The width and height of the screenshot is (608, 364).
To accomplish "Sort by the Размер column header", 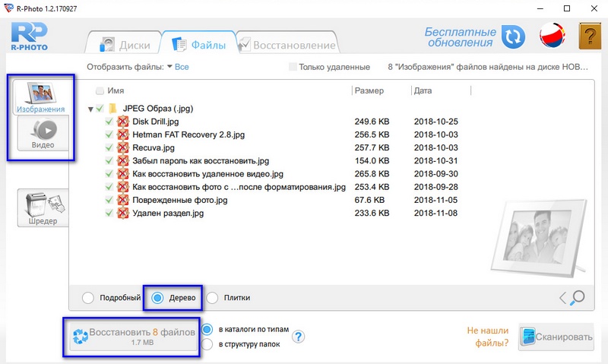I will pyautogui.click(x=369, y=90).
